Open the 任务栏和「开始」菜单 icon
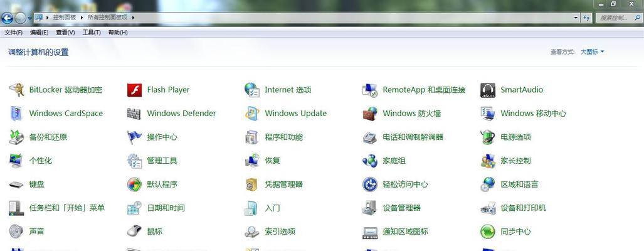 point(16,208)
